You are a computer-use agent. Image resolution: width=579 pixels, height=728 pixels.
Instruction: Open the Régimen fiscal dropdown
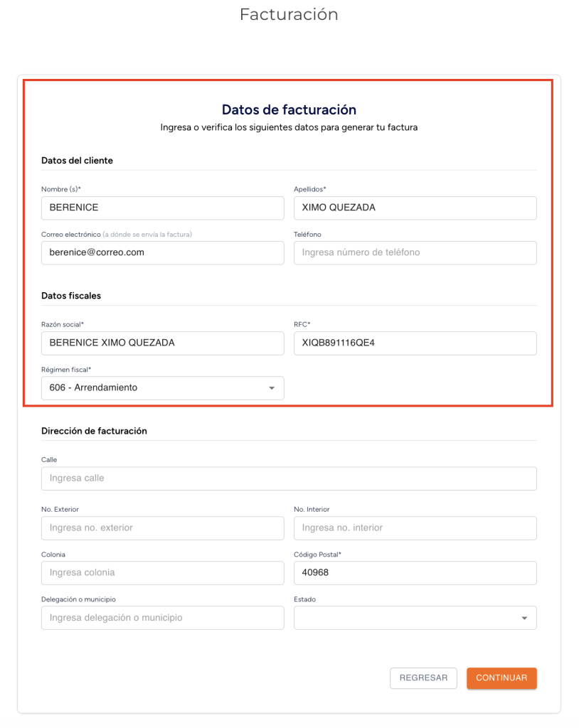click(163, 387)
